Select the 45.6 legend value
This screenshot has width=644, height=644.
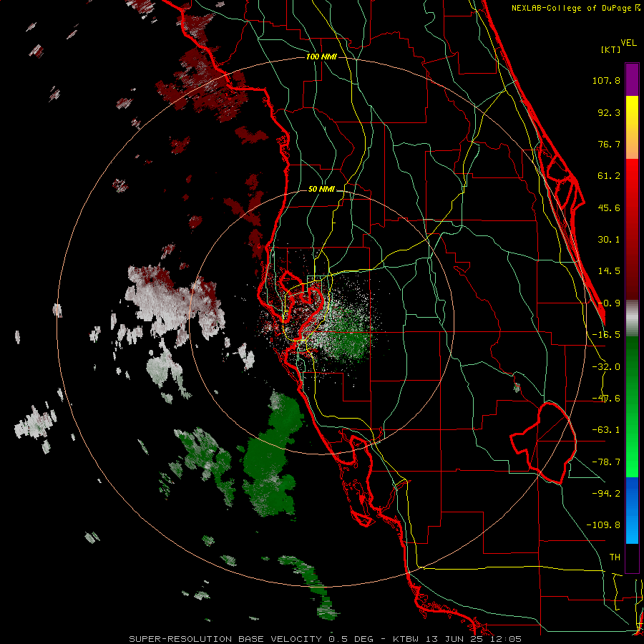(609, 208)
